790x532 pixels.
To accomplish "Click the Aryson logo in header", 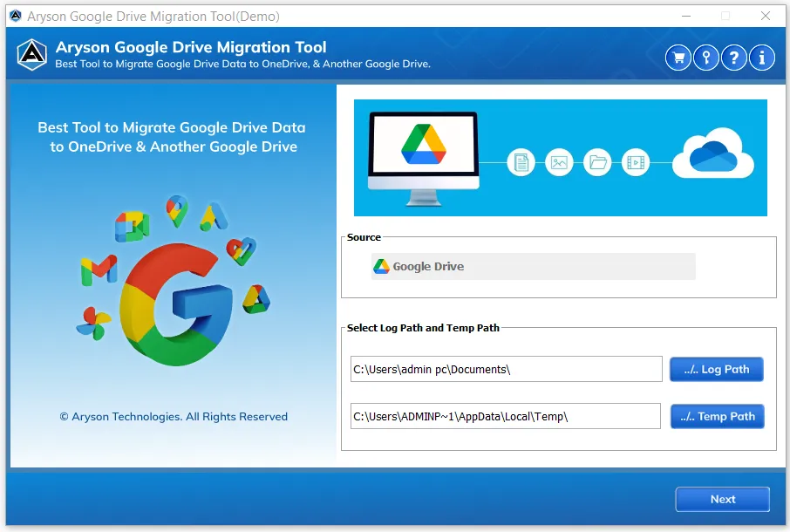I will 32,54.
